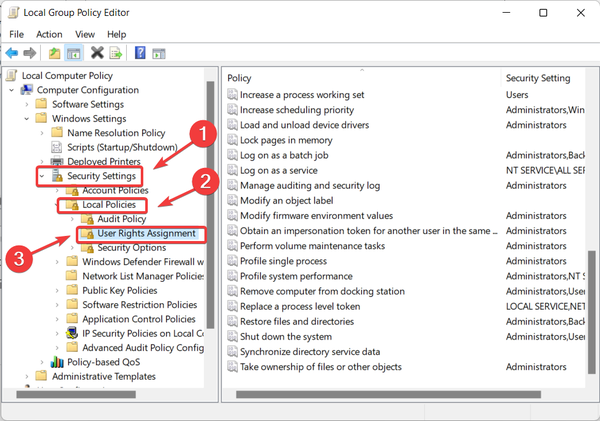Screen dimensions: 600x421
Task: Click the icon beside Lock pages in memory
Action: (x=232, y=140)
